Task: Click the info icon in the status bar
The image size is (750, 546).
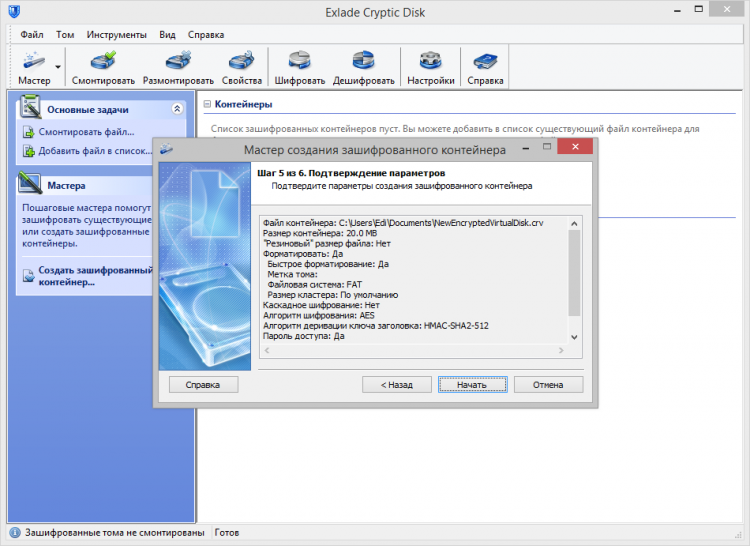Action: [x=15, y=533]
